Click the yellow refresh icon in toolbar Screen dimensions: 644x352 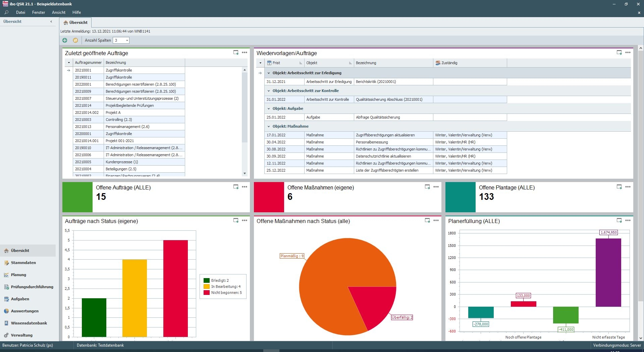pos(75,40)
